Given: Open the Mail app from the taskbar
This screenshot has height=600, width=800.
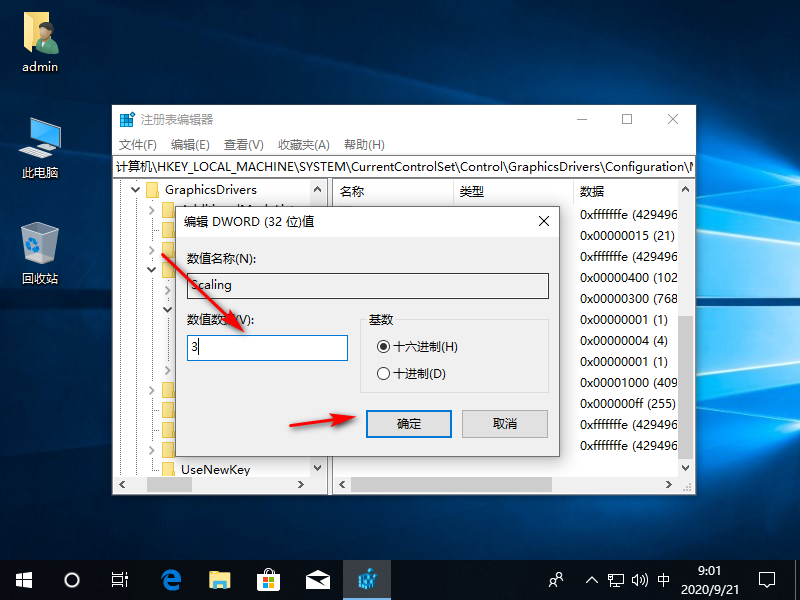Looking at the screenshot, I should 318,579.
